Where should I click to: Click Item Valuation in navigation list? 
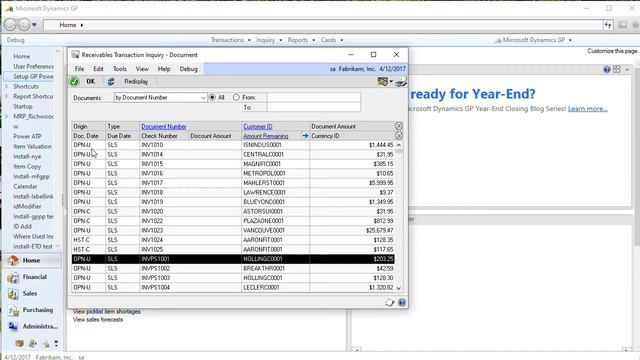[32, 146]
